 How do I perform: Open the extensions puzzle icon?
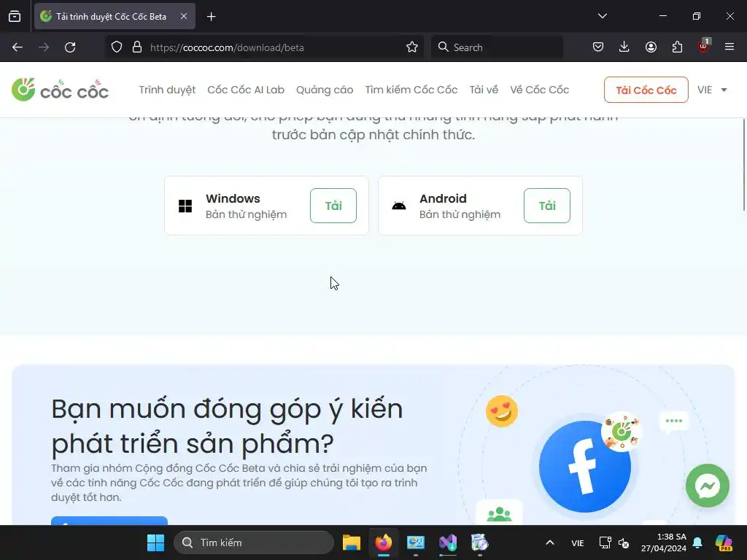pyautogui.click(x=677, y=47)
